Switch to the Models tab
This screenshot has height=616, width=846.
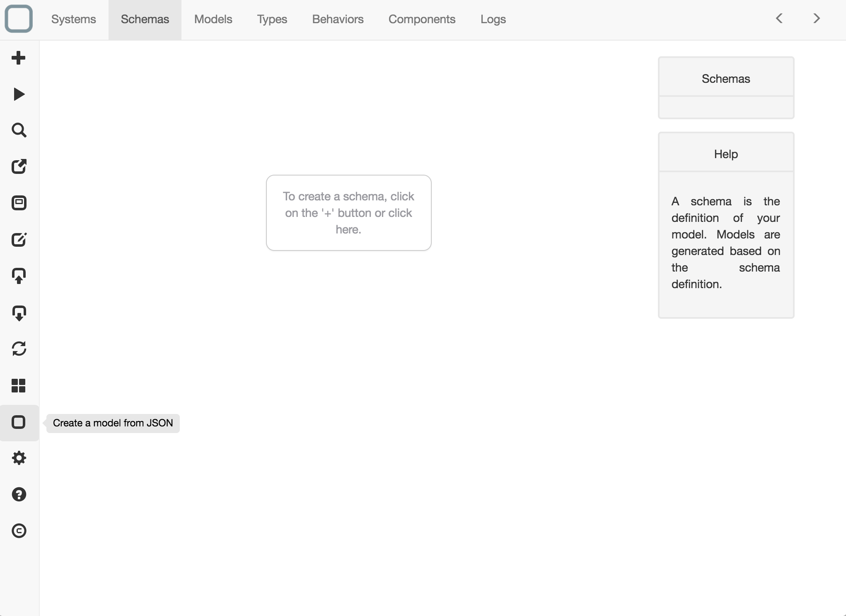click(x=213, y=19)
